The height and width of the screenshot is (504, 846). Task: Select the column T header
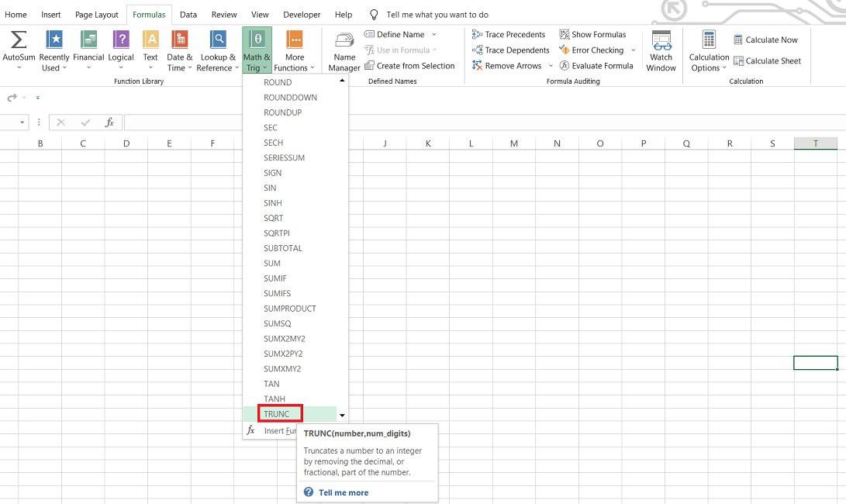(815, 143)
